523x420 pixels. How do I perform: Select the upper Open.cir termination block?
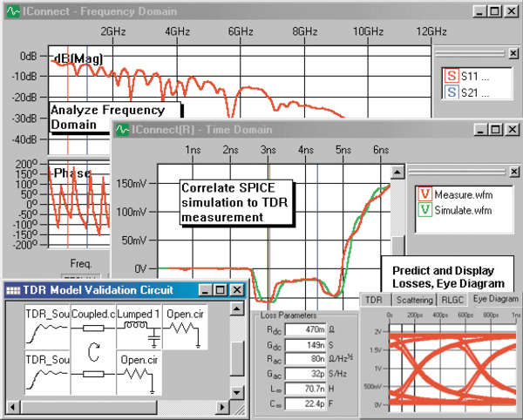pos(185,327)
